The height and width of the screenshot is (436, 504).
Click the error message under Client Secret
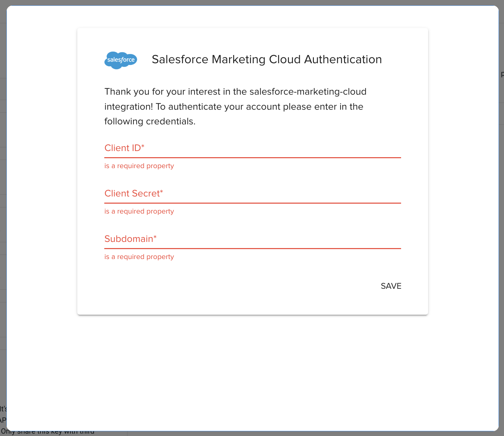pos(139,212)
